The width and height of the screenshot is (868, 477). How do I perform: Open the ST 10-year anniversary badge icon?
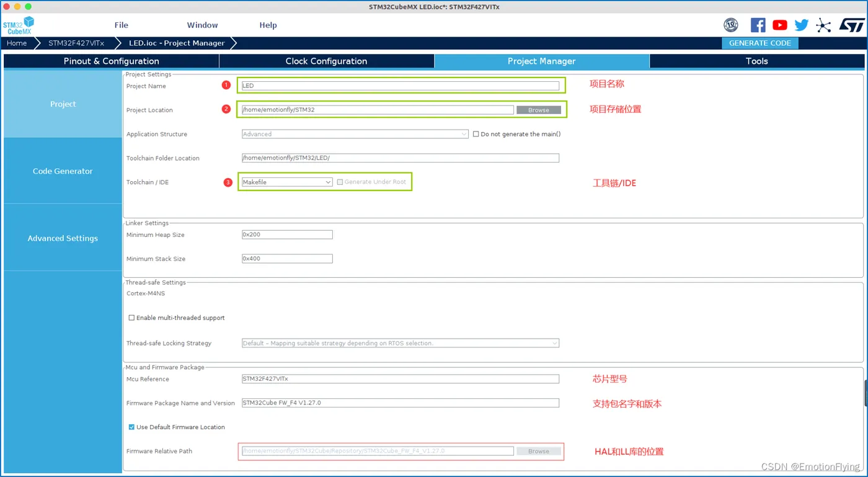pyautogui.click(x=731, y=25)
